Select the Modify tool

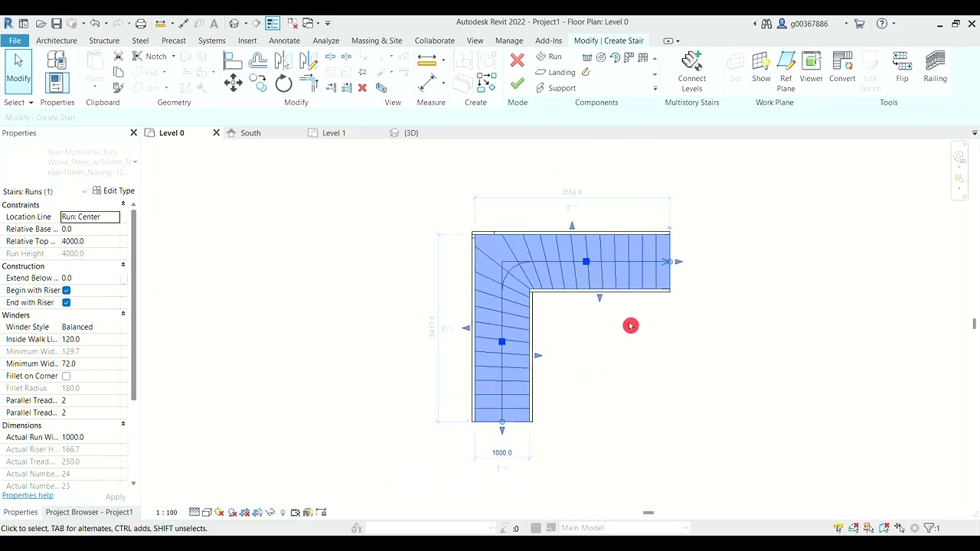click(18, 70)
